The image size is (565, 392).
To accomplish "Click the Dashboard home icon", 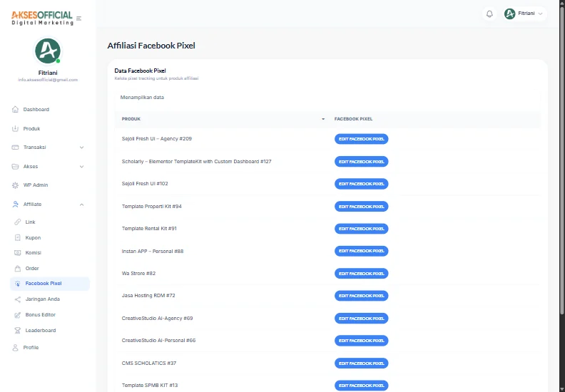I will tap(15, 109).
